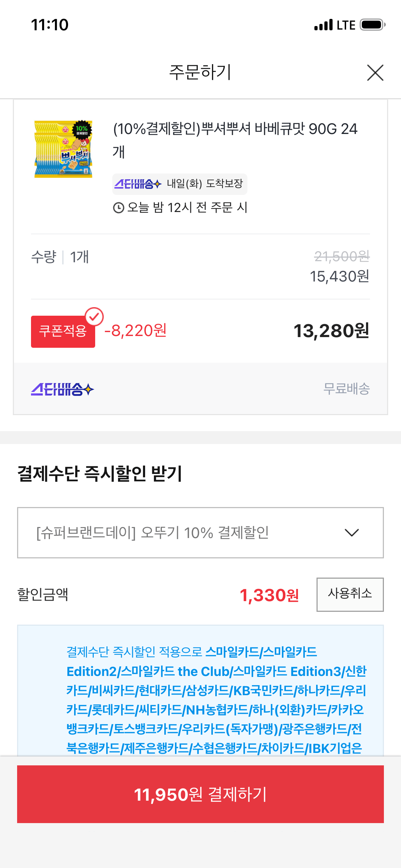Open the 오뚜기 10% 결제할인 dropdown
Image resolution: width=401 pixels, height=868 pixels.
coord(200,533)
